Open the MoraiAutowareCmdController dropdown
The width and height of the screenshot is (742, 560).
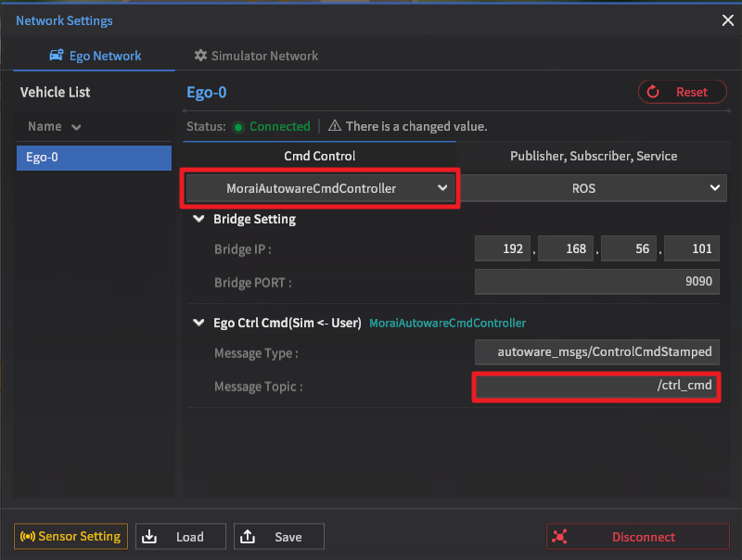tap(320, 188)
